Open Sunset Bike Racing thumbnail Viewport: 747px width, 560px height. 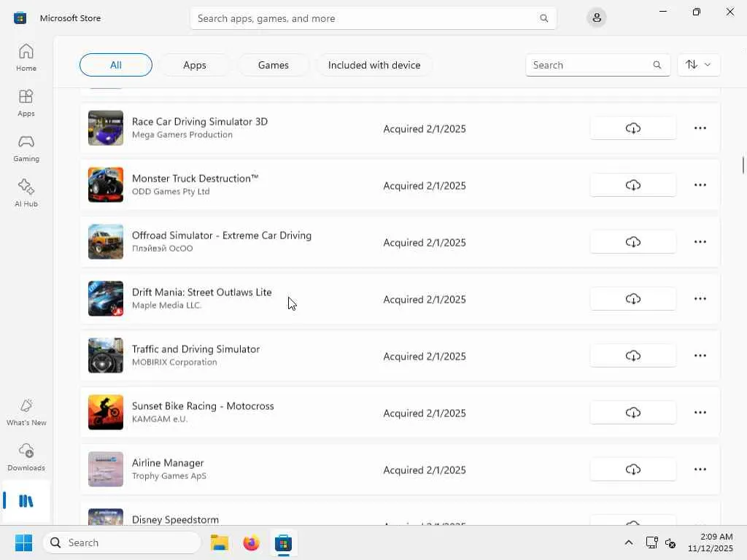(106, 413)
